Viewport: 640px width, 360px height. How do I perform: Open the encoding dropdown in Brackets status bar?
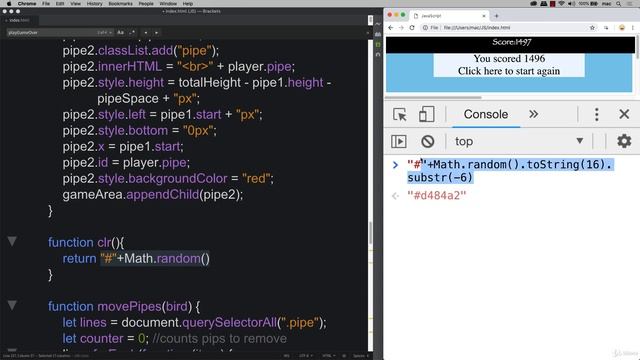tap(305, 356)
